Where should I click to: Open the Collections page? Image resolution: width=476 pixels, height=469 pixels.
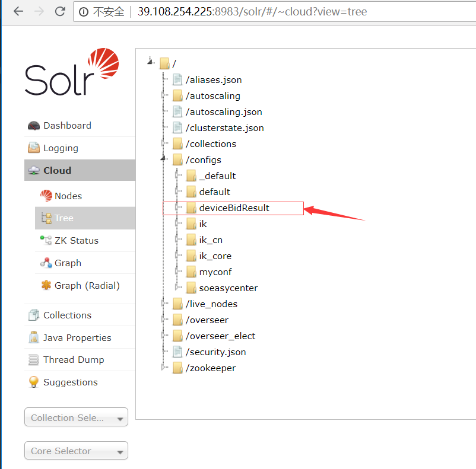(68, 315)
